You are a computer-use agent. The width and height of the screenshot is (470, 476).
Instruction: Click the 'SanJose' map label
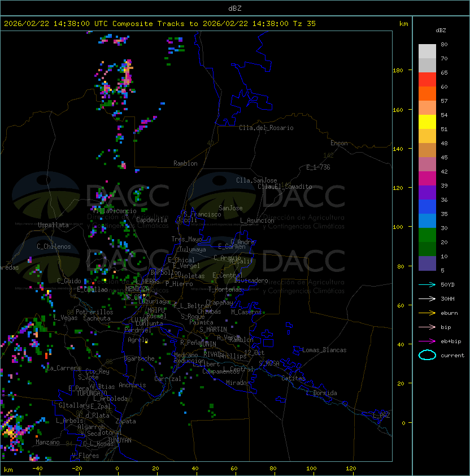pyautogui.click(x=230, y=208)
